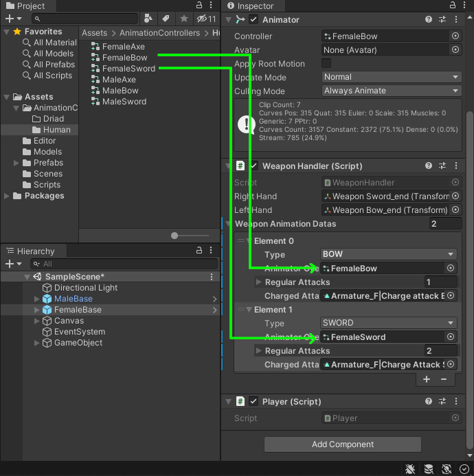Lock the Inspector panel with padlock icon

tap(444, 5)
